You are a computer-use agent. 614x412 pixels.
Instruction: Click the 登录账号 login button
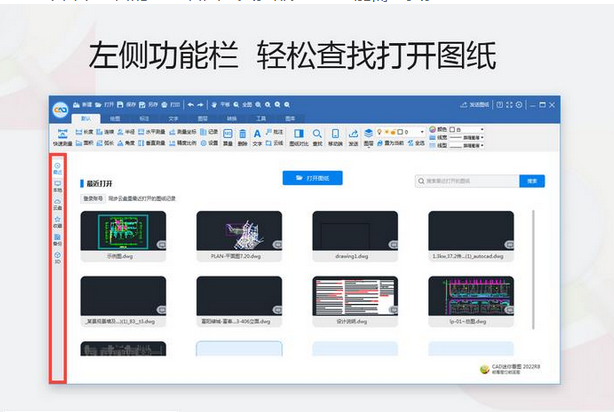[x=93, y=199]
